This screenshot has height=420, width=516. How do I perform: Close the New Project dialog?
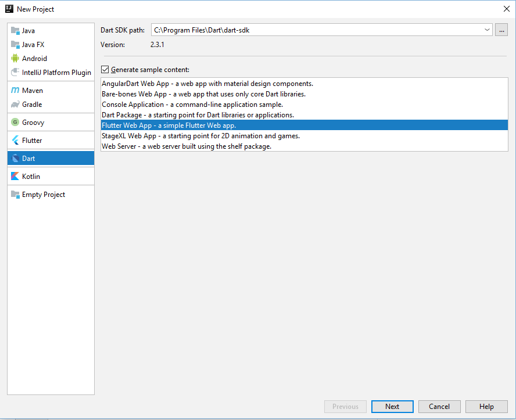(507, 9)
